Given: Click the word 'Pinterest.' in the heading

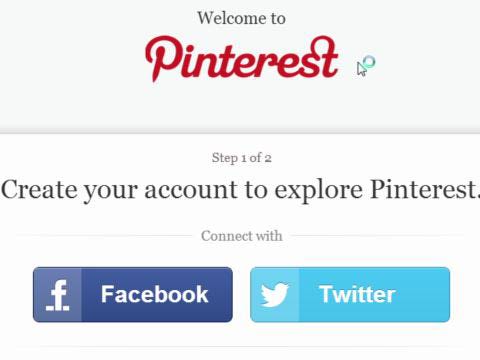Looking at the screenshot, I should click(425, 189).
